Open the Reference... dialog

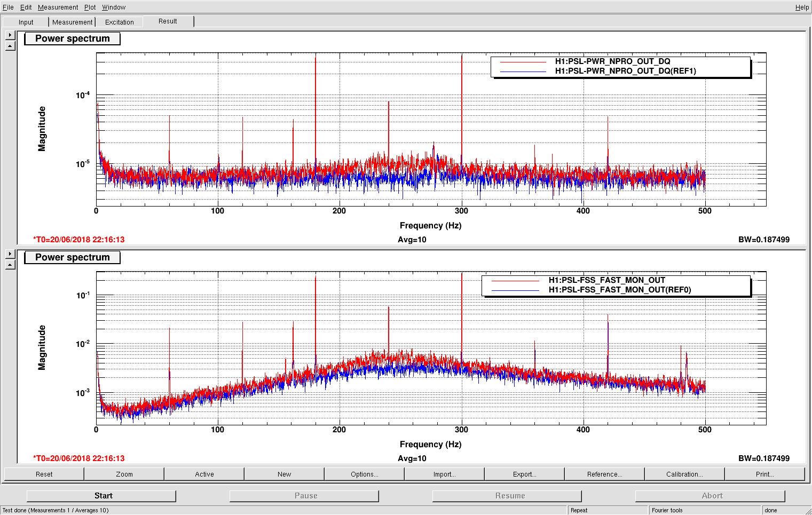point(604,474)
